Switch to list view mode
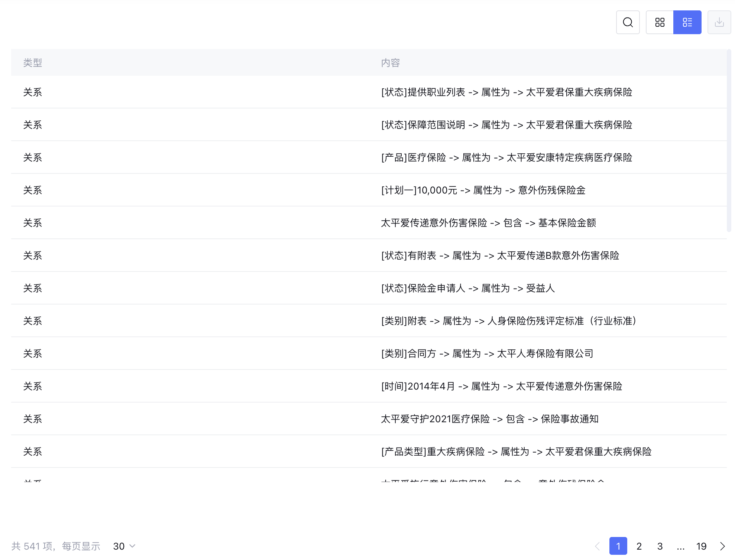Screen dimensions: 735x560 click(687, 22)
